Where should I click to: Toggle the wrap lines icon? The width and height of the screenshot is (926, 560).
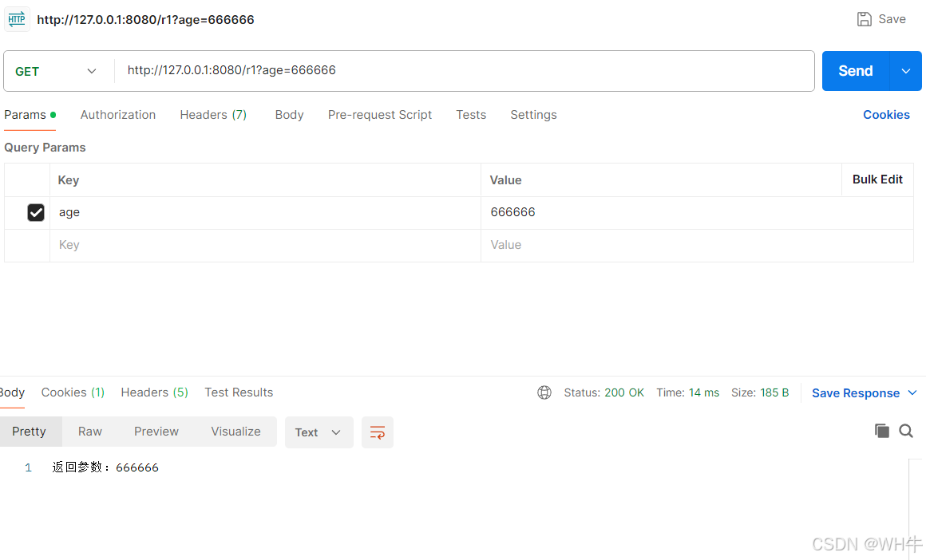pyautogui.click(x=378, y=432)
